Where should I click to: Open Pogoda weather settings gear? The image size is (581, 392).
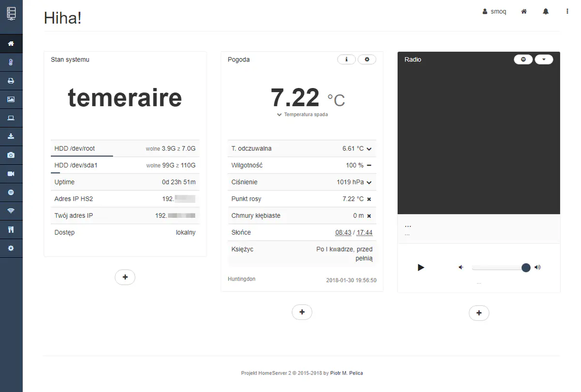pos(367,60)
